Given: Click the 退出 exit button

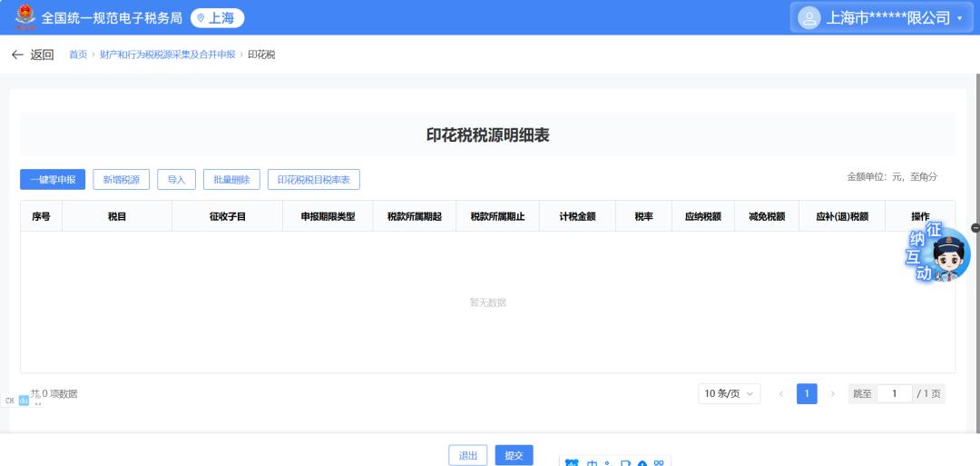Looking at the screenshot, I should coord(467,455).
